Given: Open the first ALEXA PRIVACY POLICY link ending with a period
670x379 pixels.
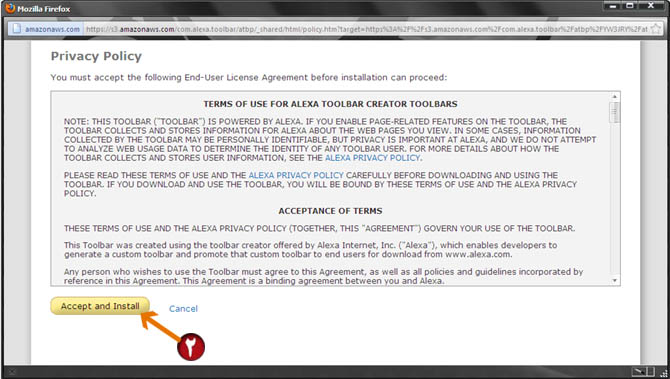Looking at the screenshot, I should pyautogui.click(x=373, y=158).
